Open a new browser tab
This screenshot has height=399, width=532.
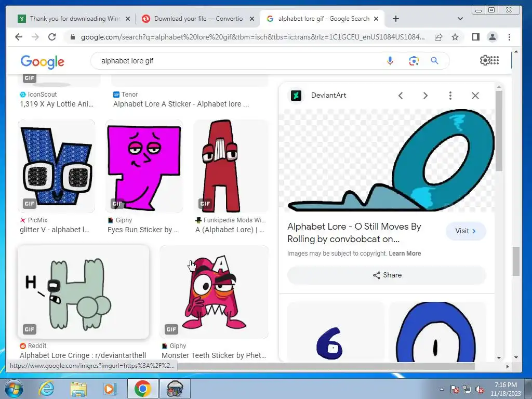(396, 19)
